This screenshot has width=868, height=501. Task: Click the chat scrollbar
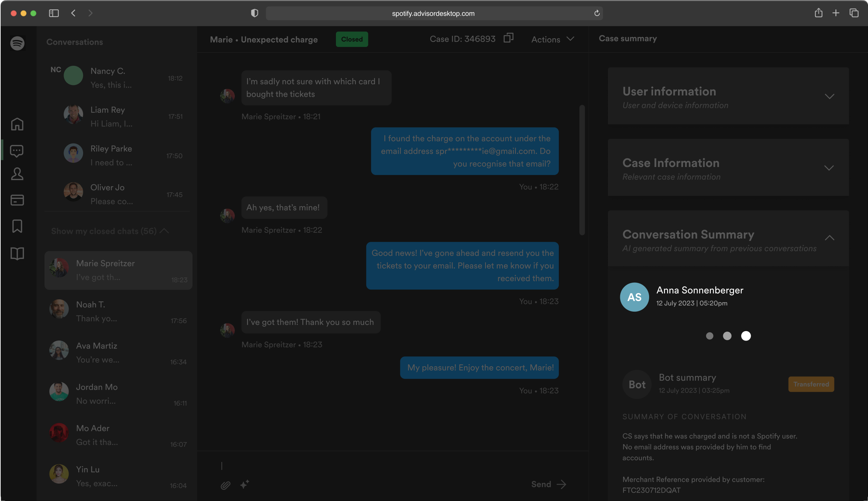pyautogui.click(x=582, y=170)
